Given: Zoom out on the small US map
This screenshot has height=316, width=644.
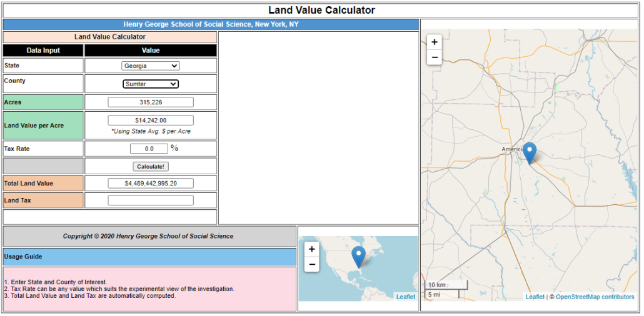Looking at the screenshot, I should click(312, 264).
